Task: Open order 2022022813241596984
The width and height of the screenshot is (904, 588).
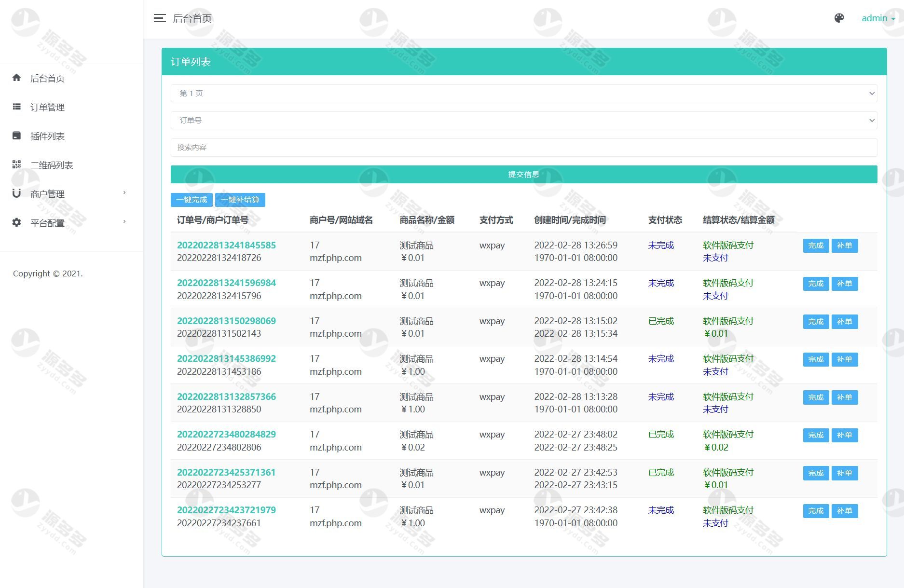Action: [226, 283]
